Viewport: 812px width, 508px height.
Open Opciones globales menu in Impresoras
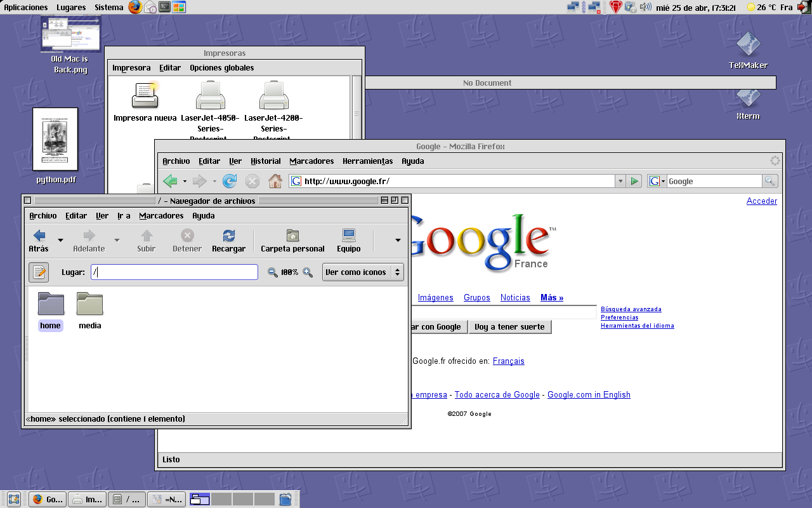(221, 68)
